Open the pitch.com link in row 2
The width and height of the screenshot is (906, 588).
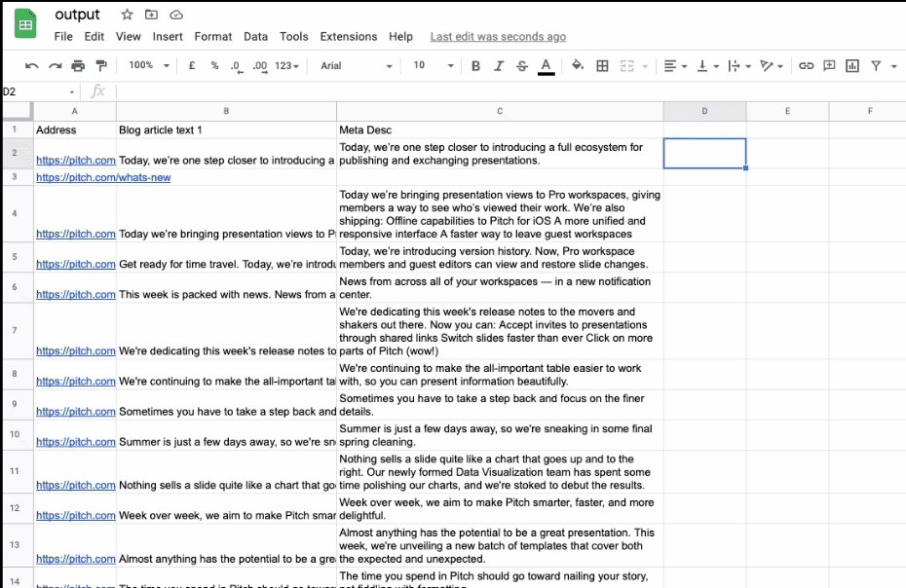(x=76, y=161)
